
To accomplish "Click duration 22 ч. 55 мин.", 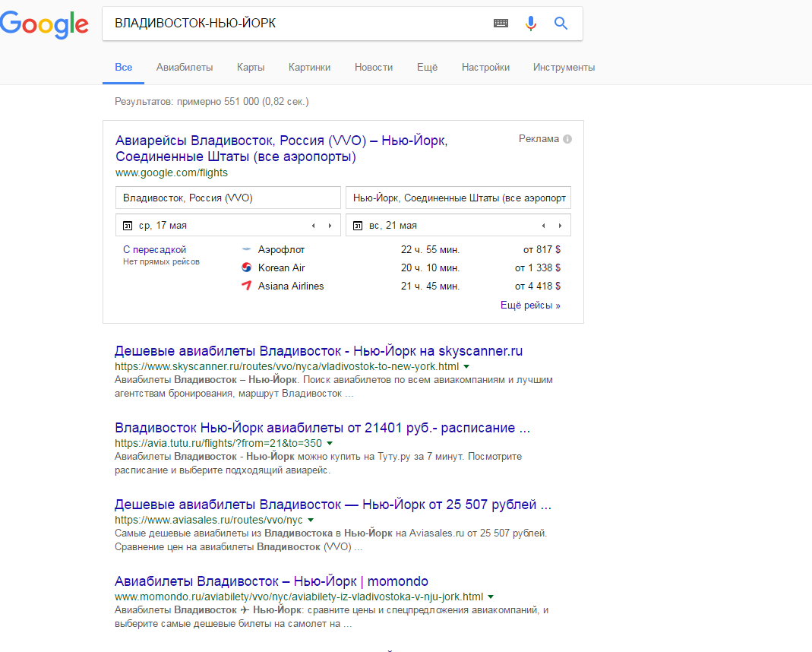I will [430, 249].
